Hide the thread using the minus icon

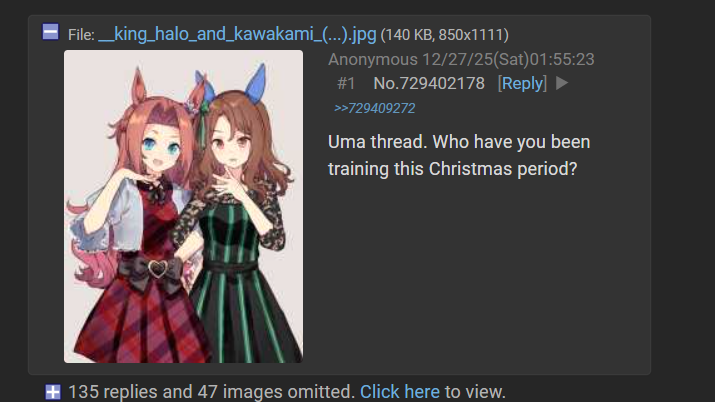click(x=50, y=32)
